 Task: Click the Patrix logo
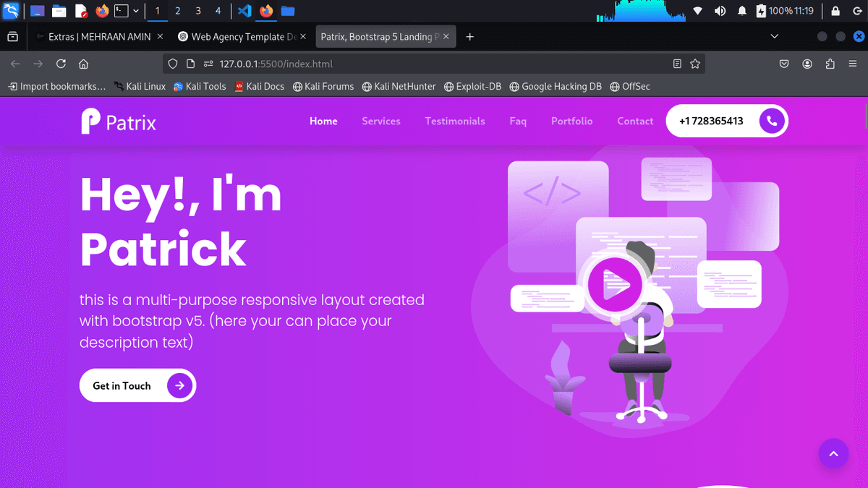(119, 121)
